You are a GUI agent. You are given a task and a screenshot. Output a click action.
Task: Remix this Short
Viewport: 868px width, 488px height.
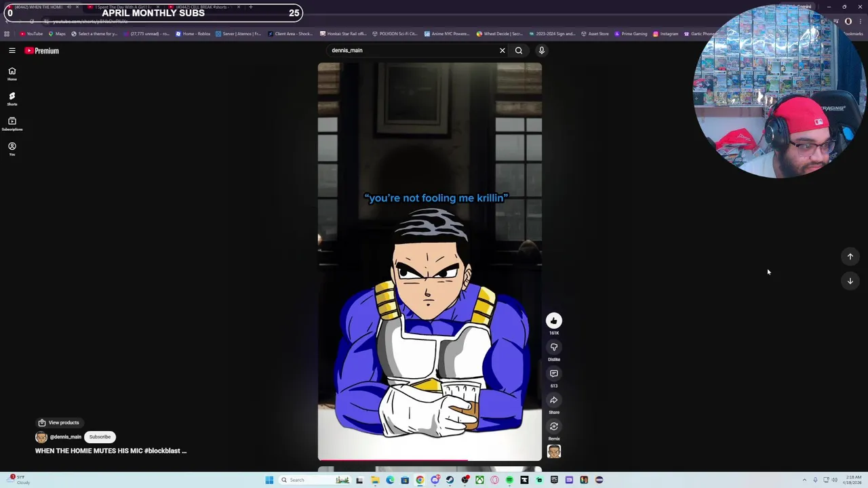pyautogui.click(x=554, y=426)
